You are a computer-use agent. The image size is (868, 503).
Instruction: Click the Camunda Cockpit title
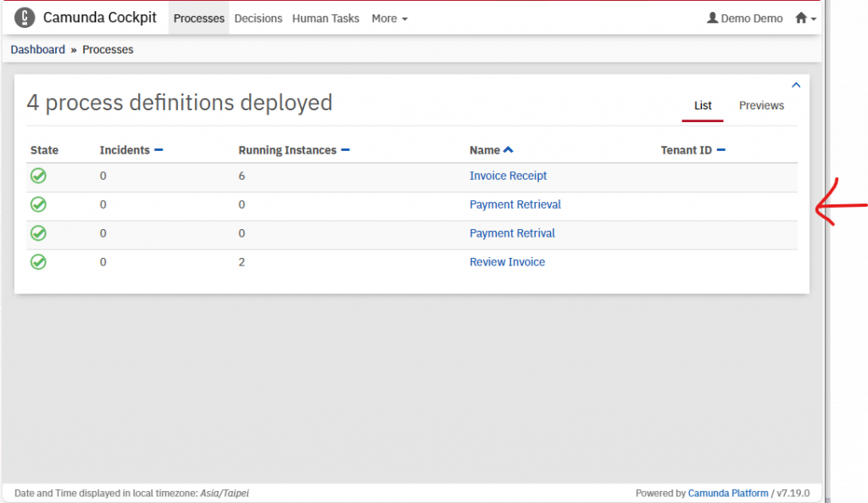(x=100, y=18)
